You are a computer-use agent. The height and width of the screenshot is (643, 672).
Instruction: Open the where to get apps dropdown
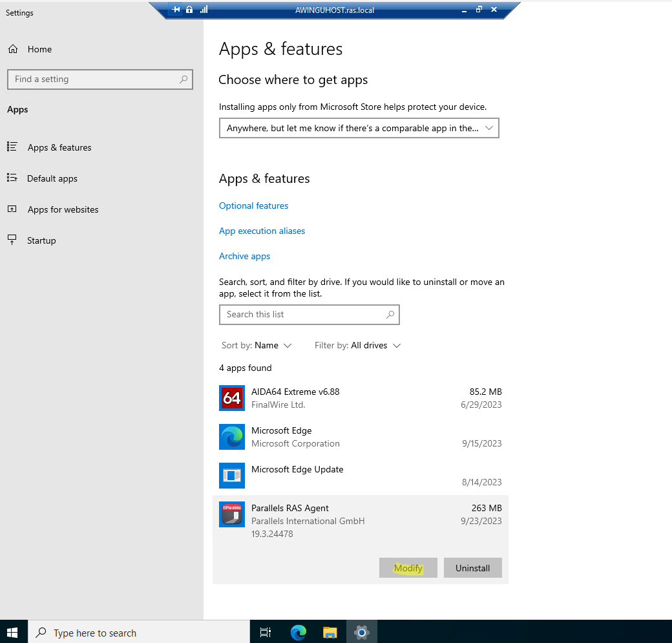tap(359, 128)
